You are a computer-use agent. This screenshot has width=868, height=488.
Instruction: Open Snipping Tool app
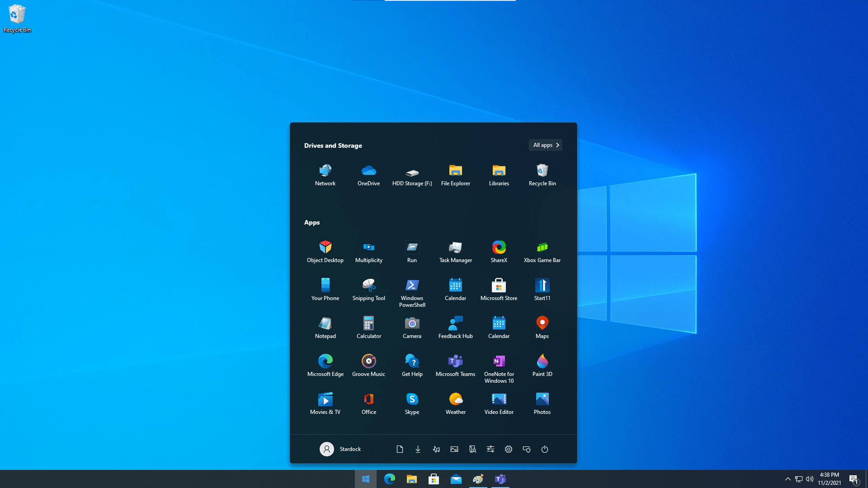point(368,288)
